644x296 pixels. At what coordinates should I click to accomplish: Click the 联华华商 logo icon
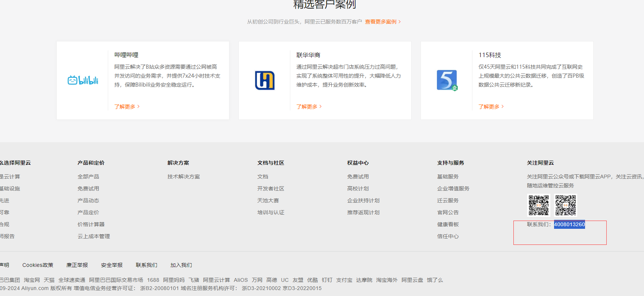click(x=265, y=80)
